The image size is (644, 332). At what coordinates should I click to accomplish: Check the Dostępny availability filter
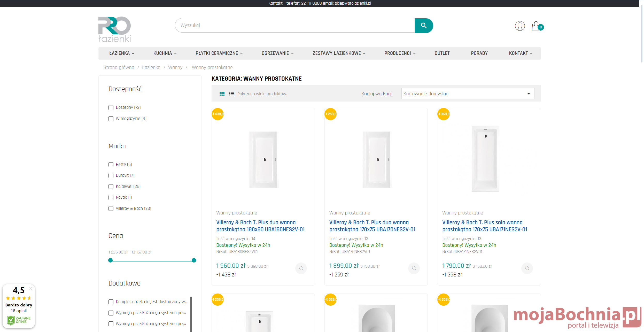tap(111, 107)
